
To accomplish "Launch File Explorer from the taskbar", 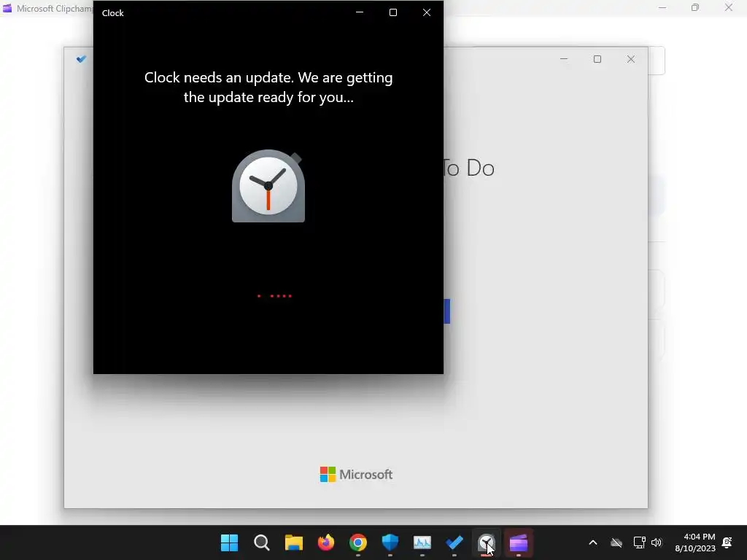I will (293, 542).
